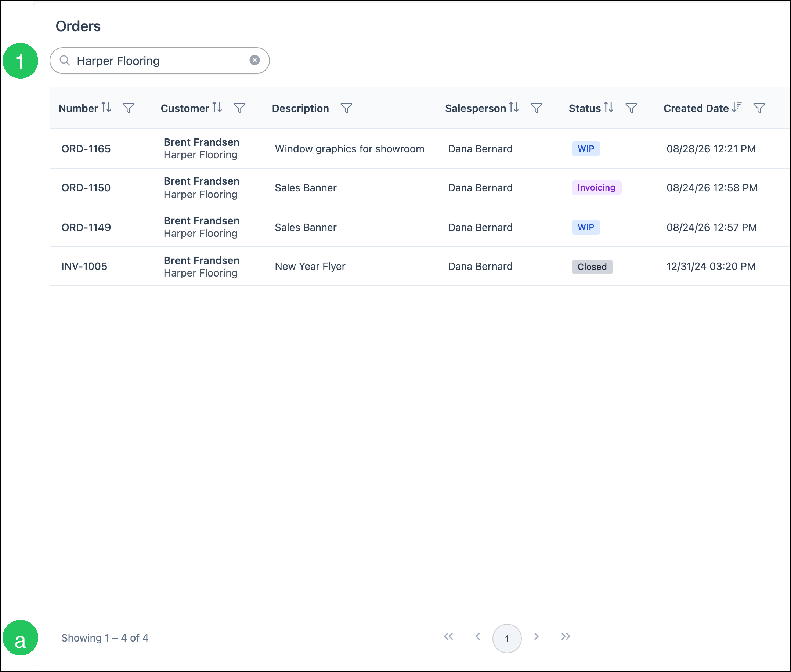This screenshot has width=791, height=672.
Task: Click the Number column header label
Action: 78,108
